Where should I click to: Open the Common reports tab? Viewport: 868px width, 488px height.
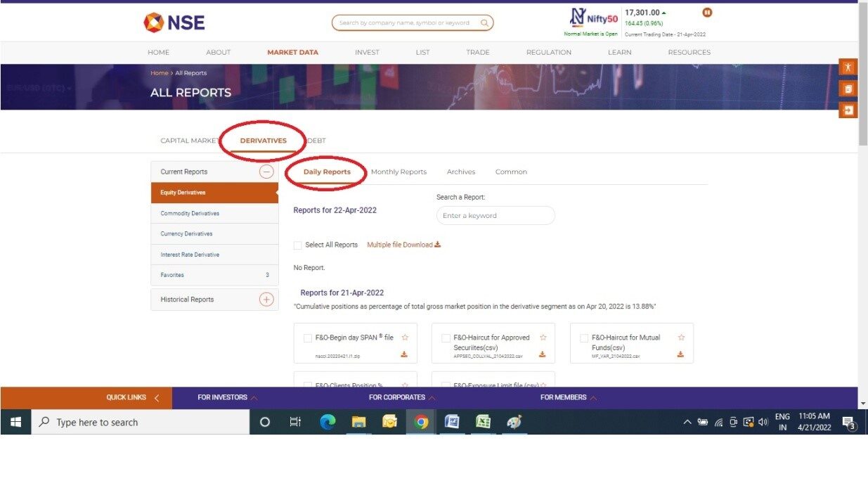[511, 172]
